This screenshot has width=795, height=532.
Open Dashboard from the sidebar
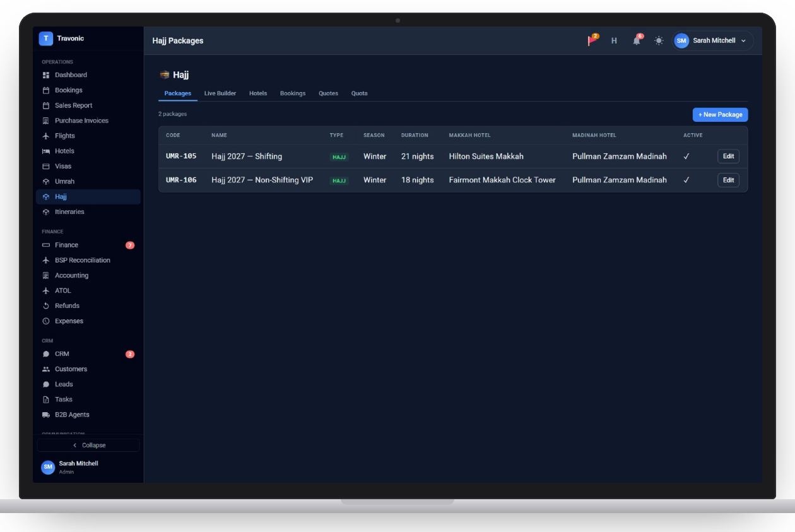point(88,75)
